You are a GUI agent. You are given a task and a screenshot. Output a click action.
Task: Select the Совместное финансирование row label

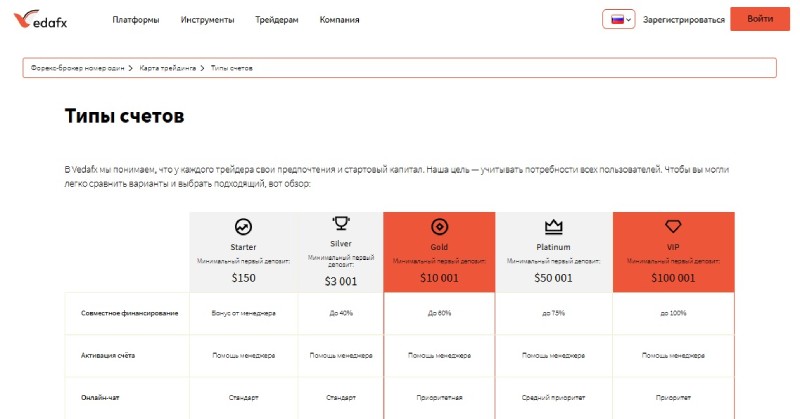pyautogui.click(x=130, y=313)
